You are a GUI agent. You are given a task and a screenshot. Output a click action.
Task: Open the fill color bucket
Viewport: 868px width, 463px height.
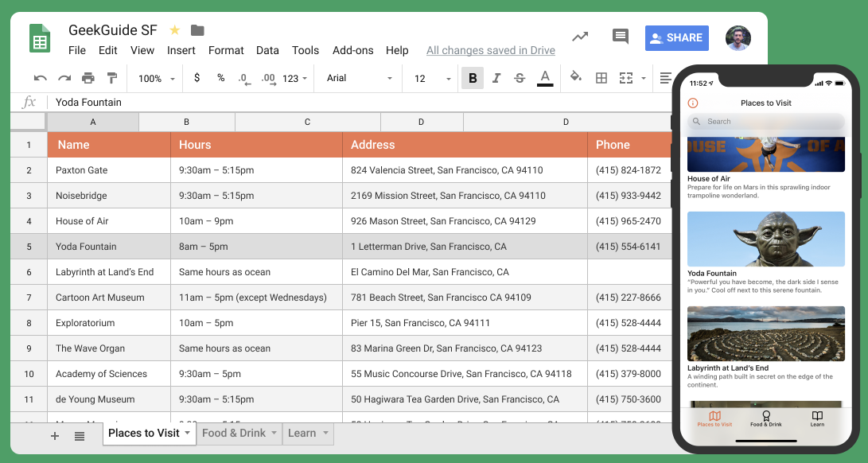576,77
